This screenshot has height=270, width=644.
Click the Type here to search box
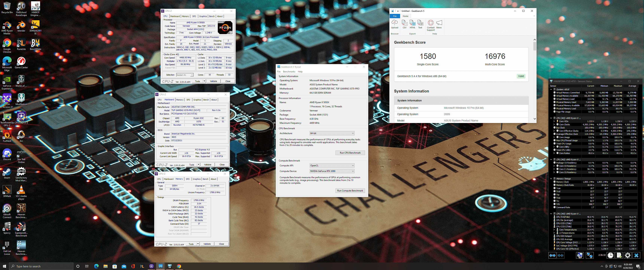[x=41, y=266]
